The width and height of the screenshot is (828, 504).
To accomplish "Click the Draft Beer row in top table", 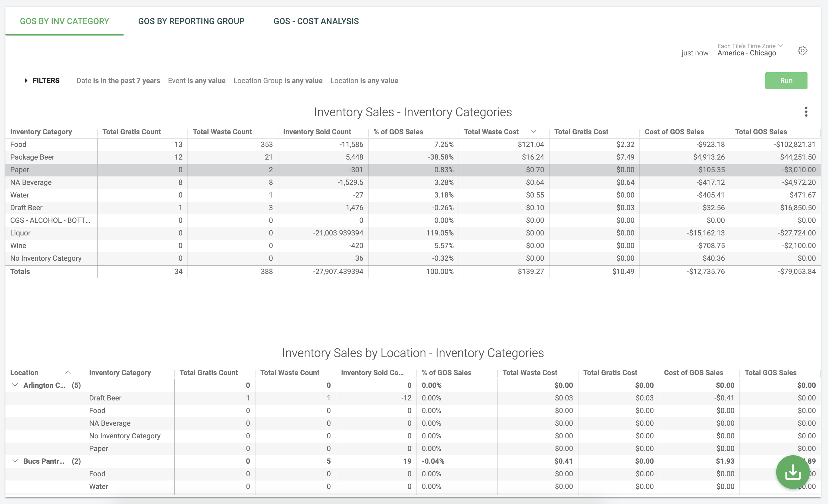I will click(x=413, y=207).
